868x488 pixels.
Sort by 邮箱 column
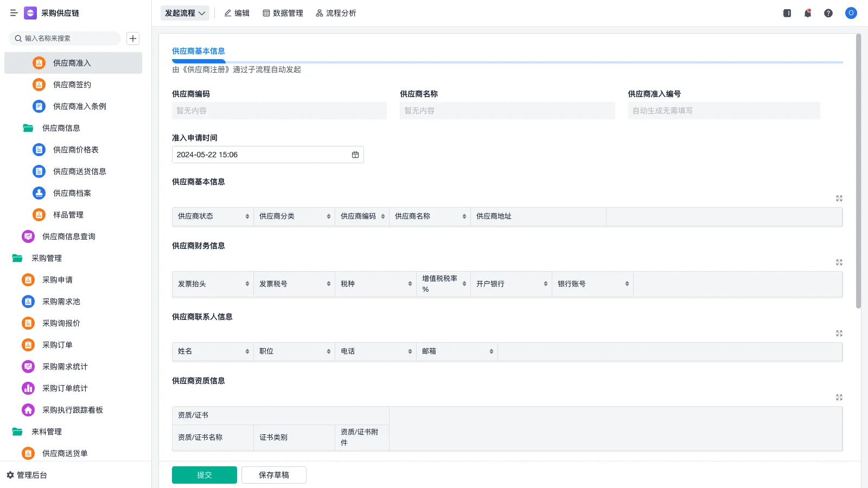click(x=492, y=351)
